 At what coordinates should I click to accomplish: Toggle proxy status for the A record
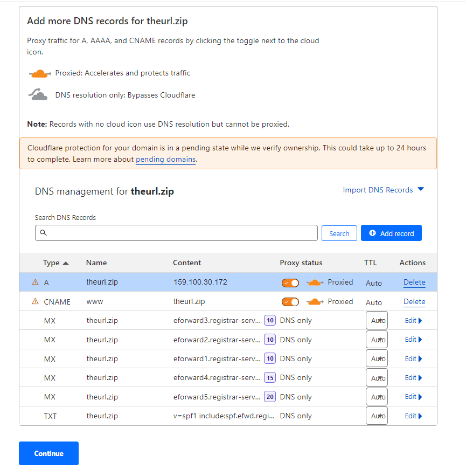click(290, 283)
